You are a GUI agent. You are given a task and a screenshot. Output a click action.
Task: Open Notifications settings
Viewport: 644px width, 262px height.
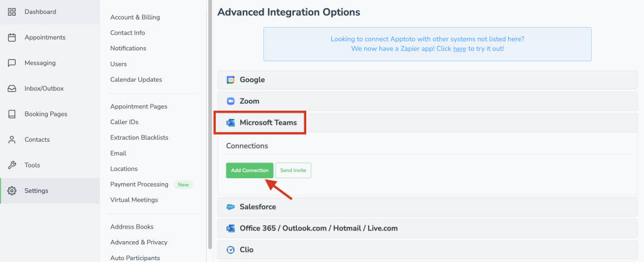tap(128, 48)
